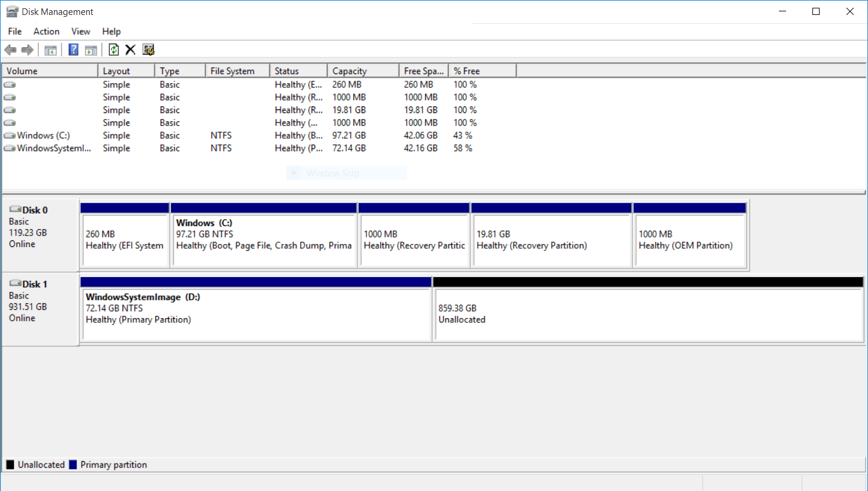Viewport: 868px width, 491px height.
Task: Click the 931.51 GB size under Disk 1
Action: pos(27,307)
